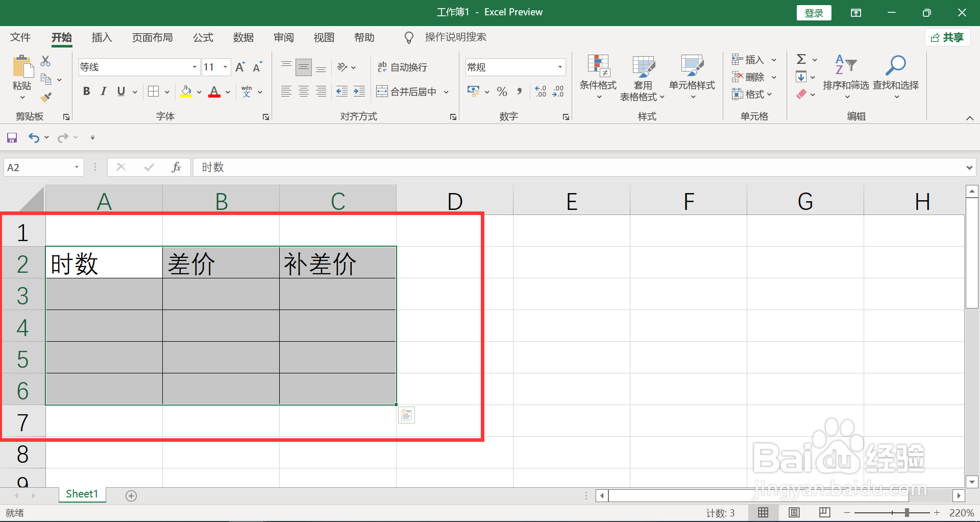The width and height of the screenshot is (980, 522).
Task: Click the Borders icon
Action: point(153,91)
